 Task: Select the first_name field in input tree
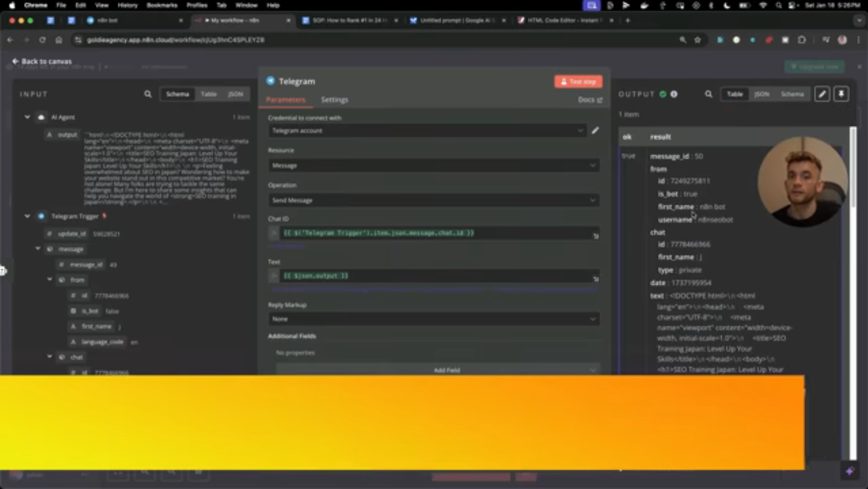pos(91,326)
